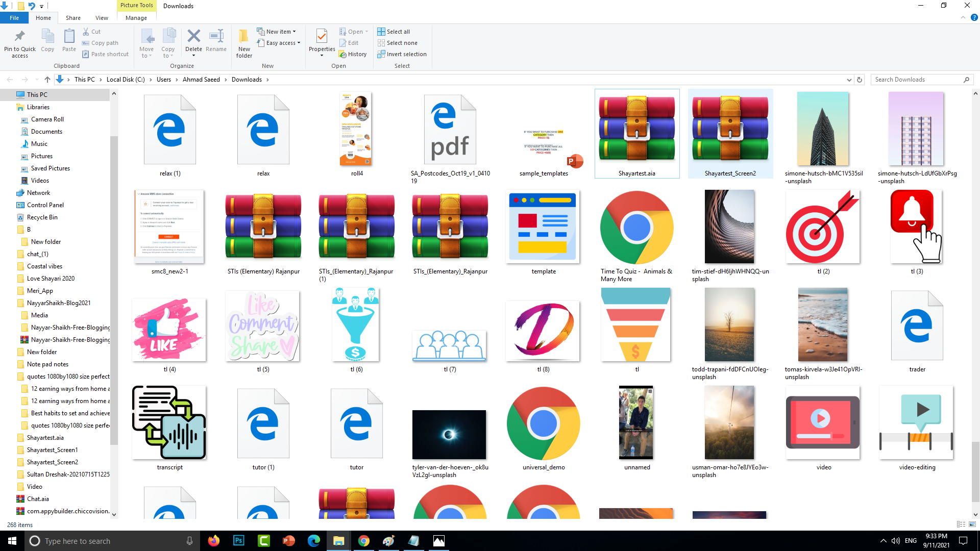Image resolution: width=980 pixels, height=551 pixels.
Task: Switch to the Manage ribbon tab
Action: click(136, 18)
